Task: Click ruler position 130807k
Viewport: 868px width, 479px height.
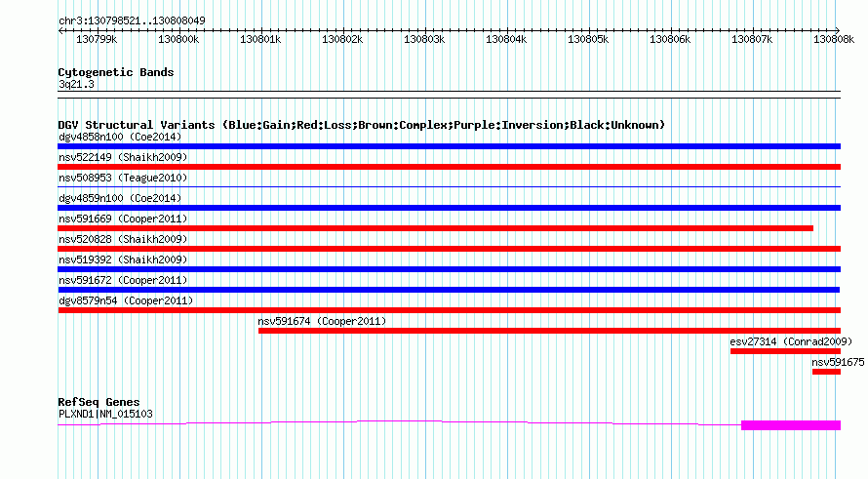Action: (752, 39)
